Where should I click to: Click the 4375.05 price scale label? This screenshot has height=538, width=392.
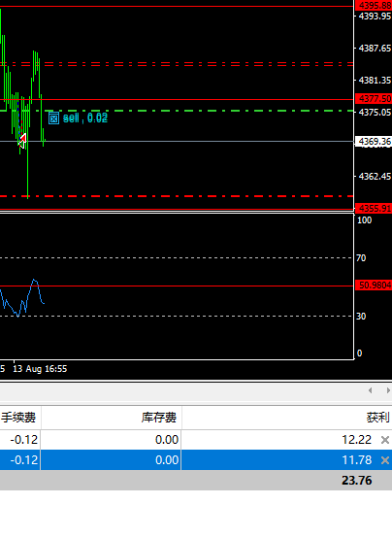(x=375, y=113)
